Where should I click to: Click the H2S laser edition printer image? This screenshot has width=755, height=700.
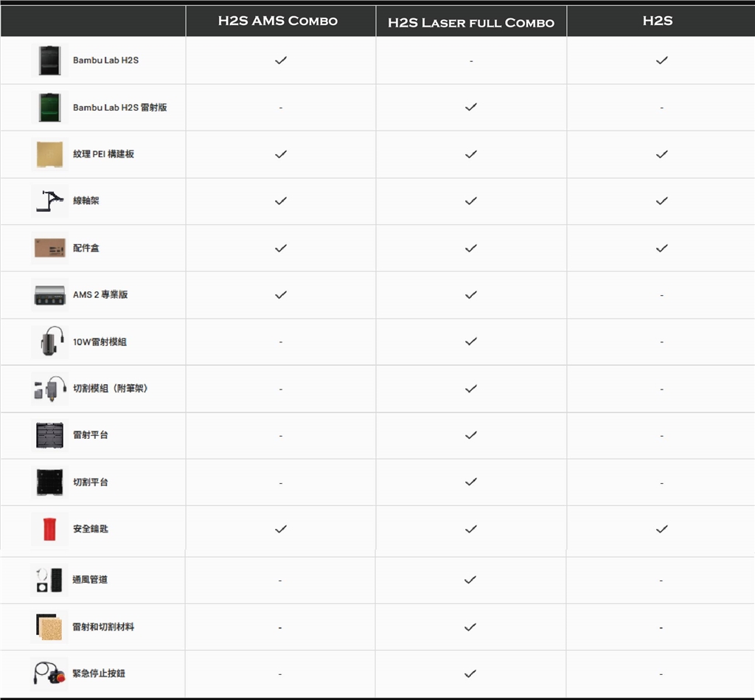pyautogui.click(x=49, y=107)
